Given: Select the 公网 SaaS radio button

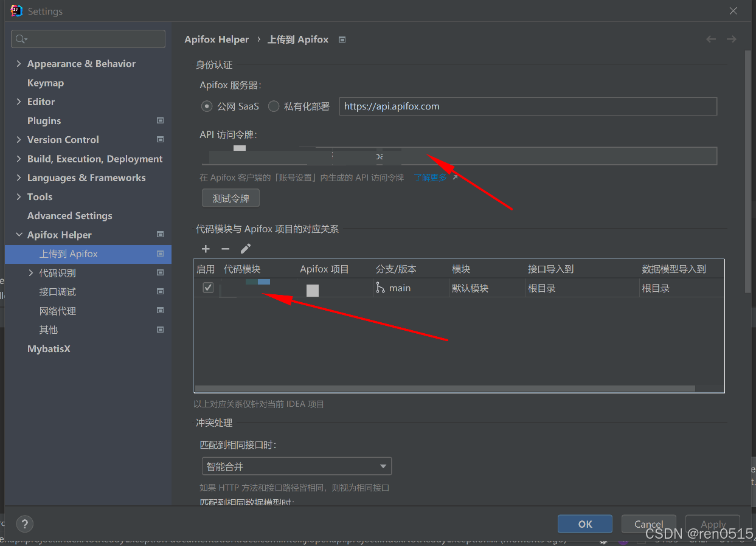Looking at the screenshot, I should pos(206,106).
